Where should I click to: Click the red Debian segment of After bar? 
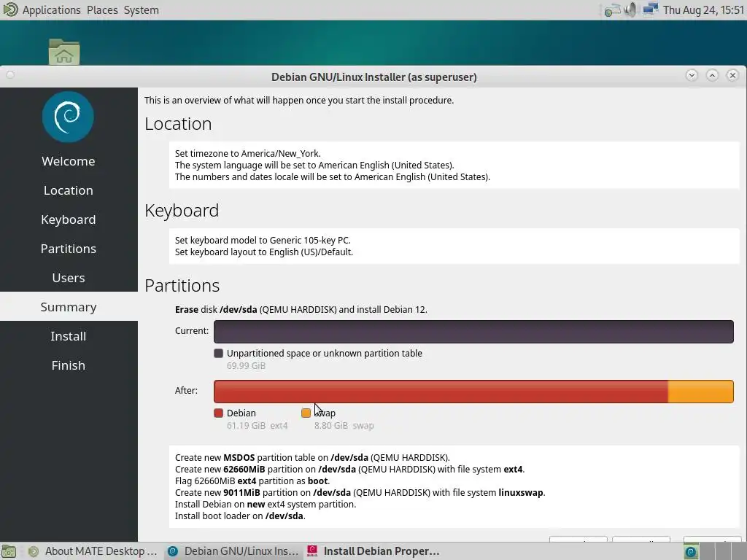click(441, 392)
